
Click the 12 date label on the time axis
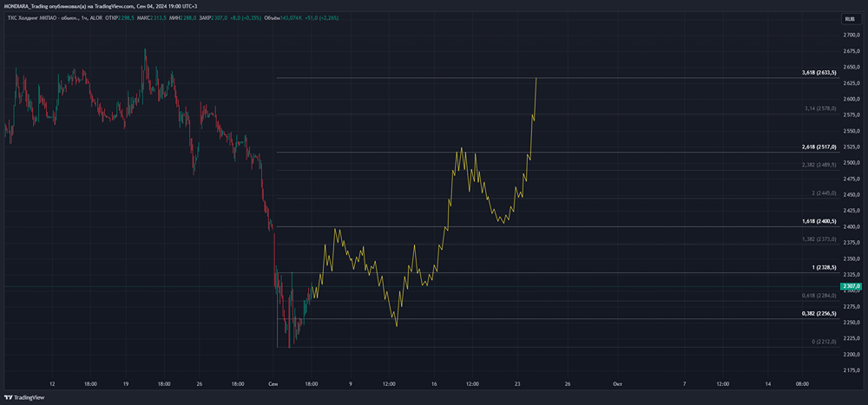click(51, 383)
